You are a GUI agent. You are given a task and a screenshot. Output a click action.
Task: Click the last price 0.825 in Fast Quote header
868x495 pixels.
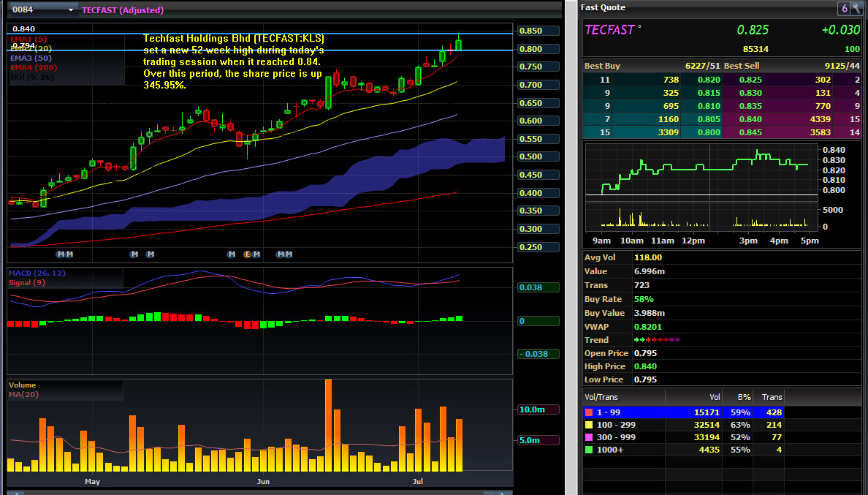(753, 30)
